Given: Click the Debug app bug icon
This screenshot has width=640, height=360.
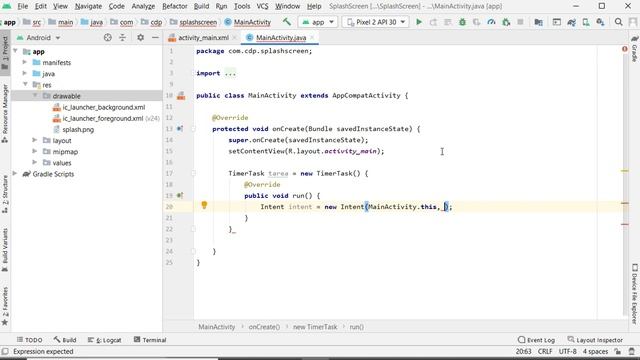Looking at the screenshot, I should (462, 22).
